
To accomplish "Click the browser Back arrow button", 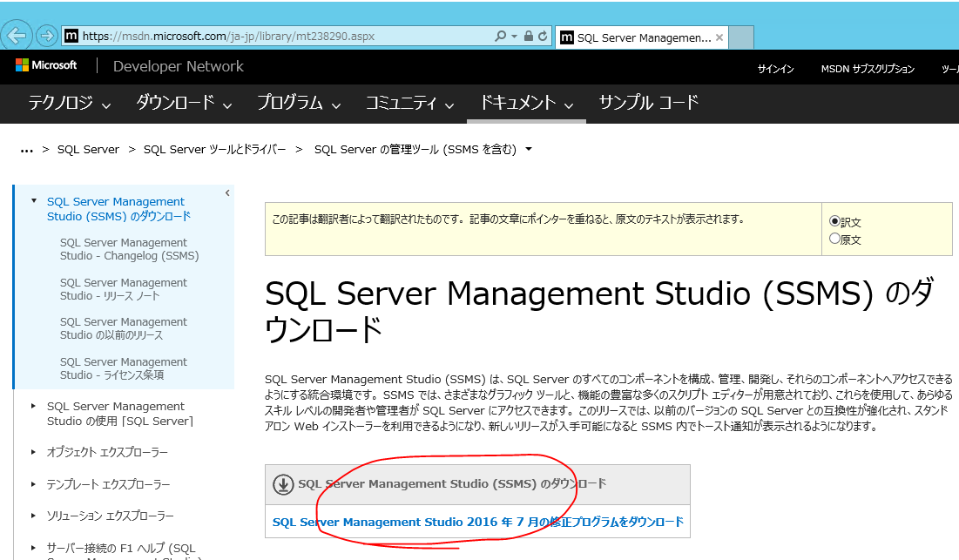I will tap(17, 36).
